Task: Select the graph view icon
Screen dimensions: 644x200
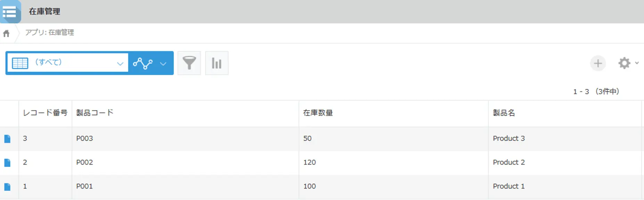Action: [143, 63]
